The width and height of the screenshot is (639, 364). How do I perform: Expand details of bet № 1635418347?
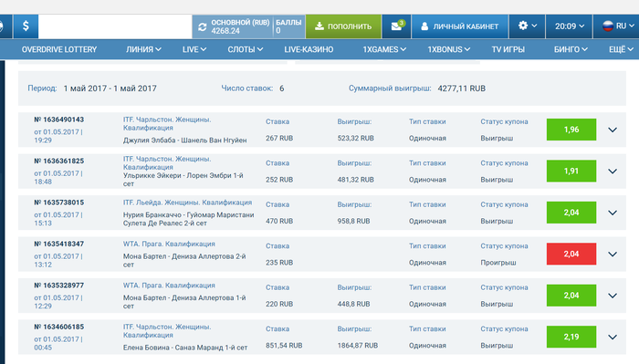tap(613, 254)
